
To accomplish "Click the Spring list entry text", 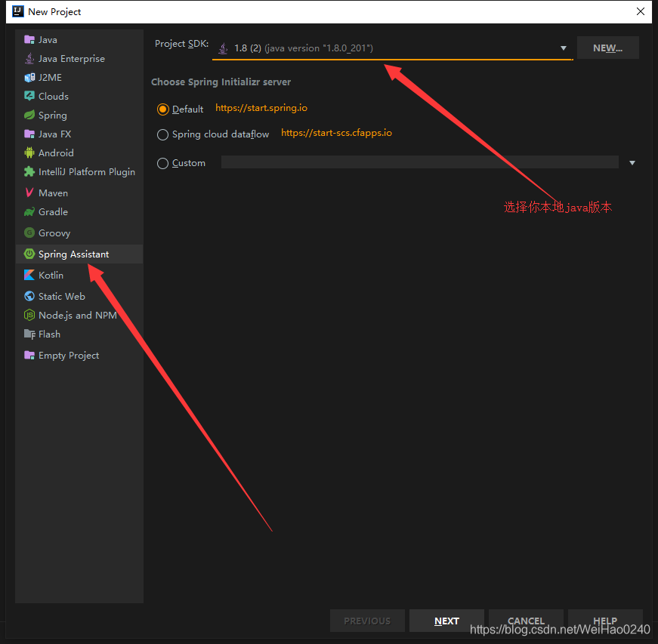I will pos(53,116).
